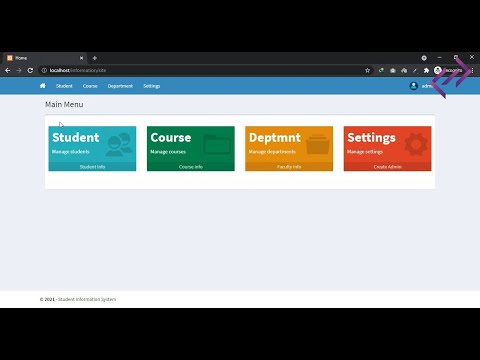Click the browser back arrow

click(8, 70)
